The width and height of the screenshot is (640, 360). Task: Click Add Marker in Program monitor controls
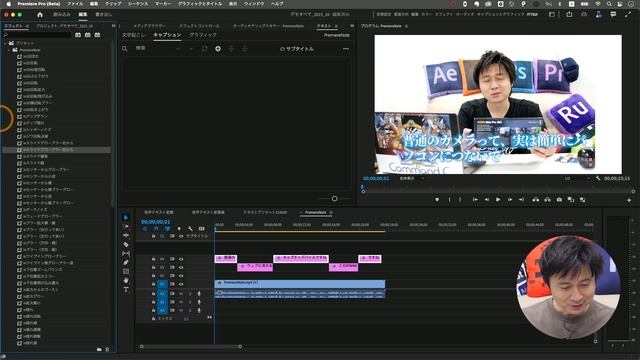tap(437, 200)
